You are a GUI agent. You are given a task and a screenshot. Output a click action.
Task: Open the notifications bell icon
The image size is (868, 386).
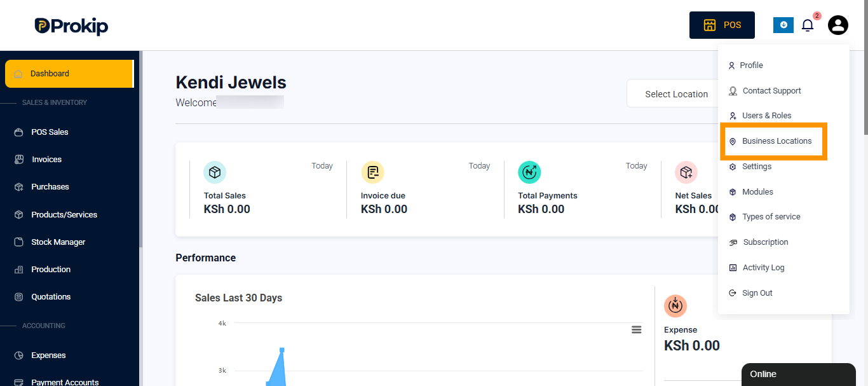click(x=807, y=25)
